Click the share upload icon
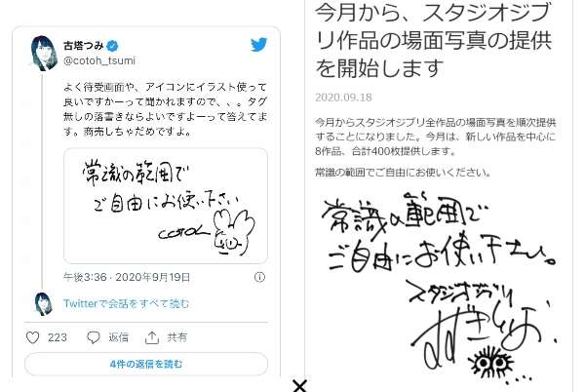The image size is (585, 392). tap(152, 337)
